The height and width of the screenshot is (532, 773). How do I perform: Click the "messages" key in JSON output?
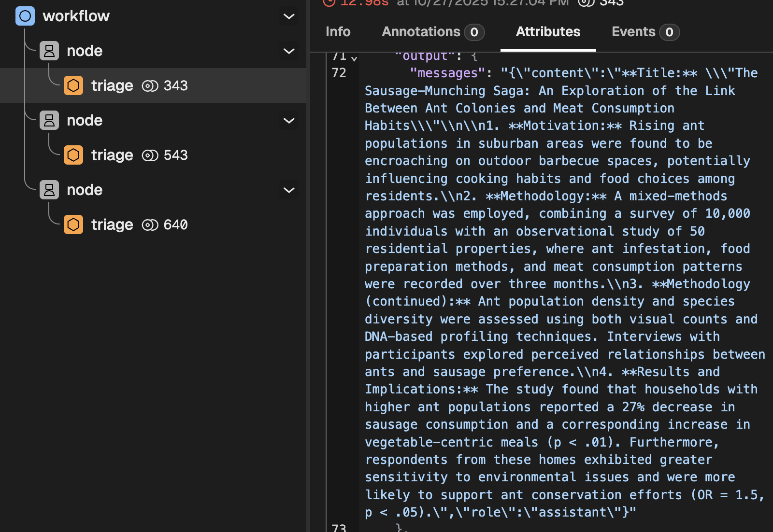(x=447, y=73)
